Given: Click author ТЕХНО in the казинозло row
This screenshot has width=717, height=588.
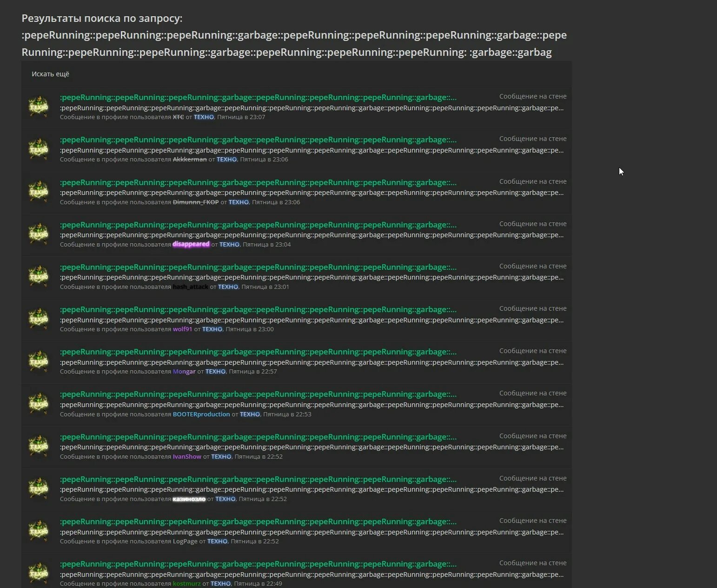Looking at the screenshot, I should (226, 499).
